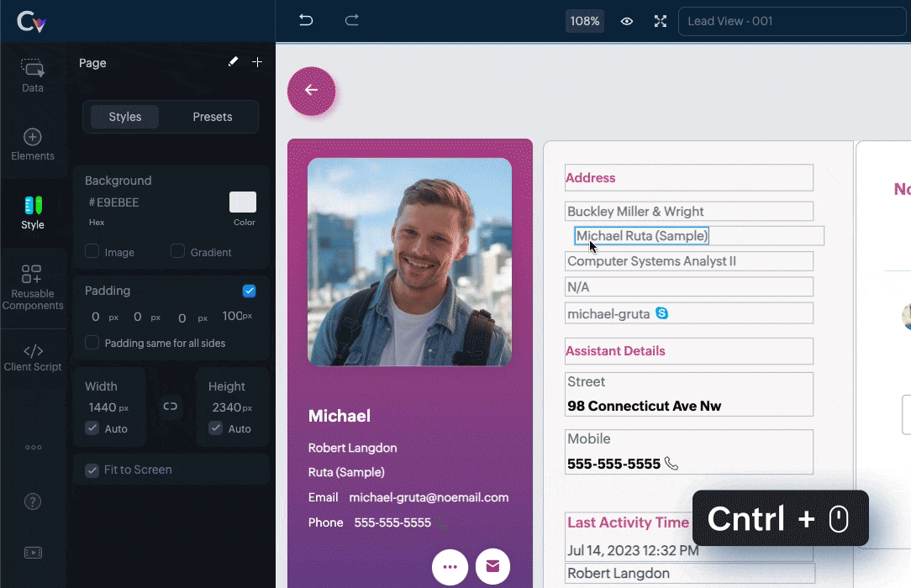Image resolution: width=911 pixels, height=588 pixels.
Task: Click the fullscreen expand icon
Action: click(x=661, y=21)
